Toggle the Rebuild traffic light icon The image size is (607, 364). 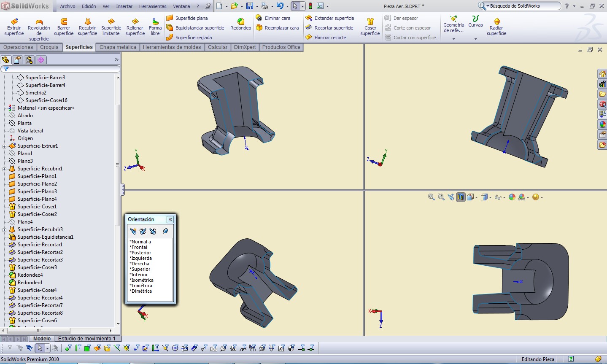point(310,6)
